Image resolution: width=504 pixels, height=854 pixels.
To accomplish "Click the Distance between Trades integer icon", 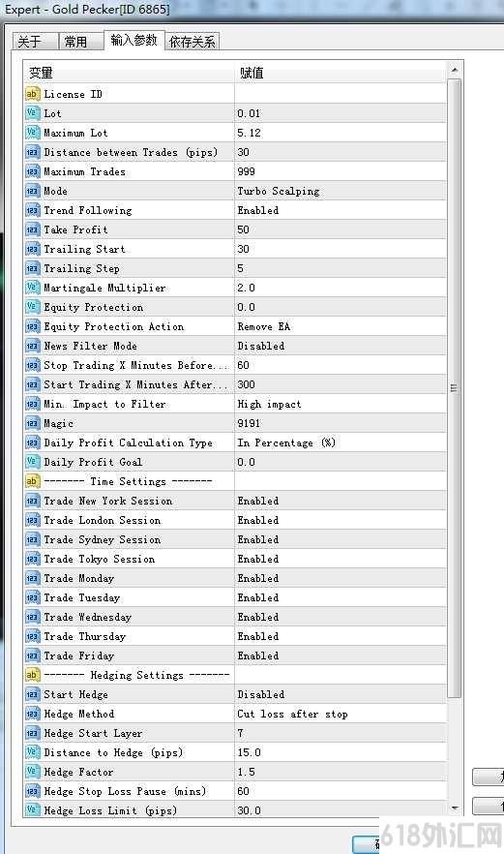I will [x=32, y=152].
